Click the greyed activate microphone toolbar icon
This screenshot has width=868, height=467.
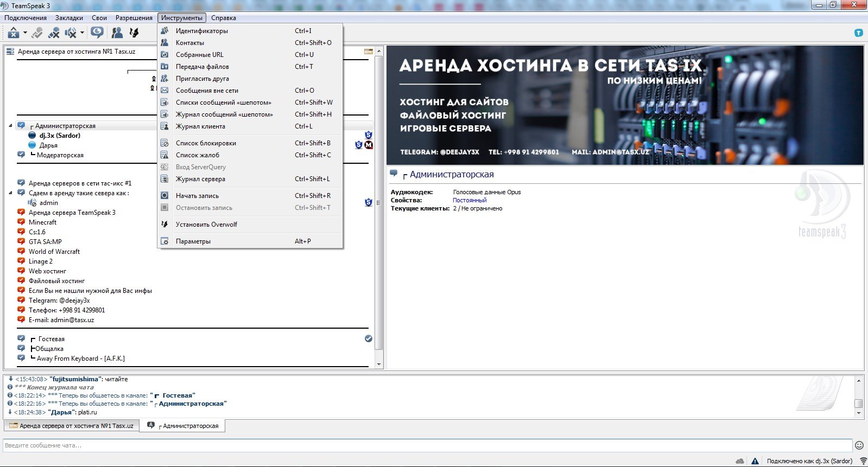(37, 33)
